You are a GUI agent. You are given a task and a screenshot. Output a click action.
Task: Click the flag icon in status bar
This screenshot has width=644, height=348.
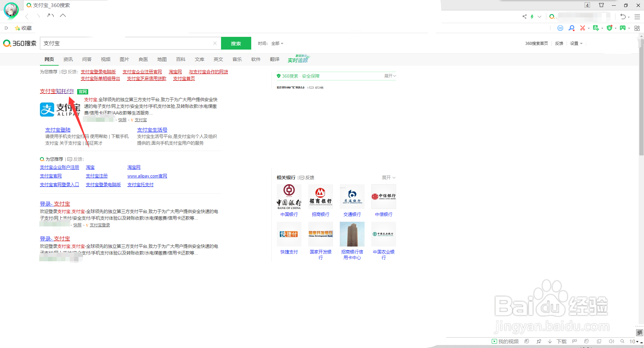point(575,341)
